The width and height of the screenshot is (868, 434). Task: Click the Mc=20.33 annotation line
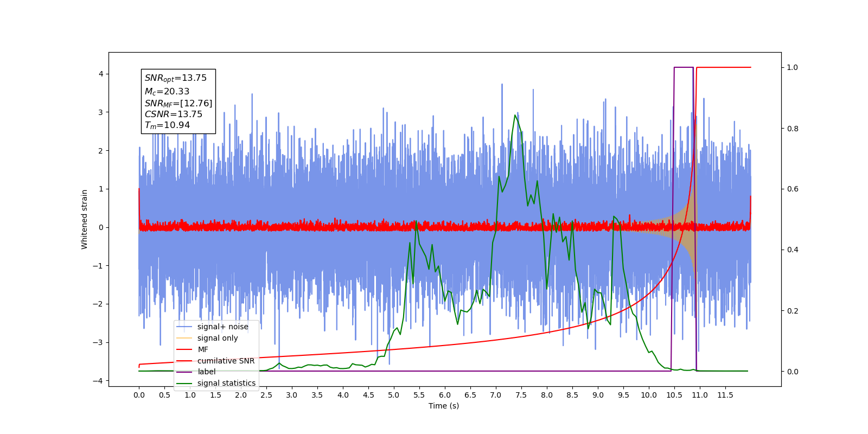click(x=167, y=92)
